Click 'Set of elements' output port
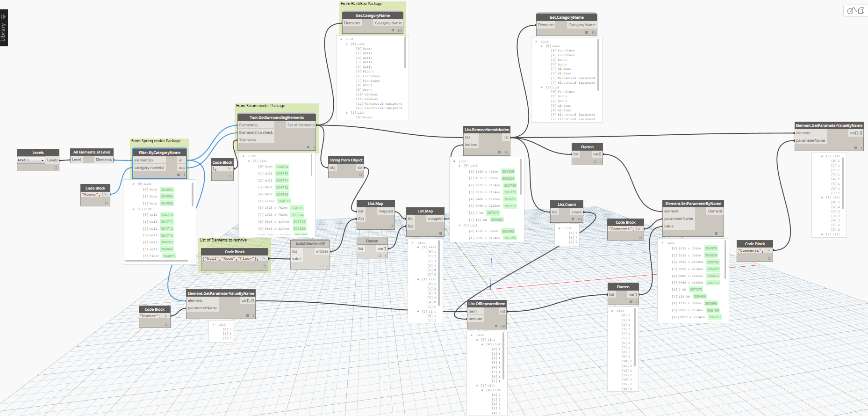 click(x=301, y=125)
